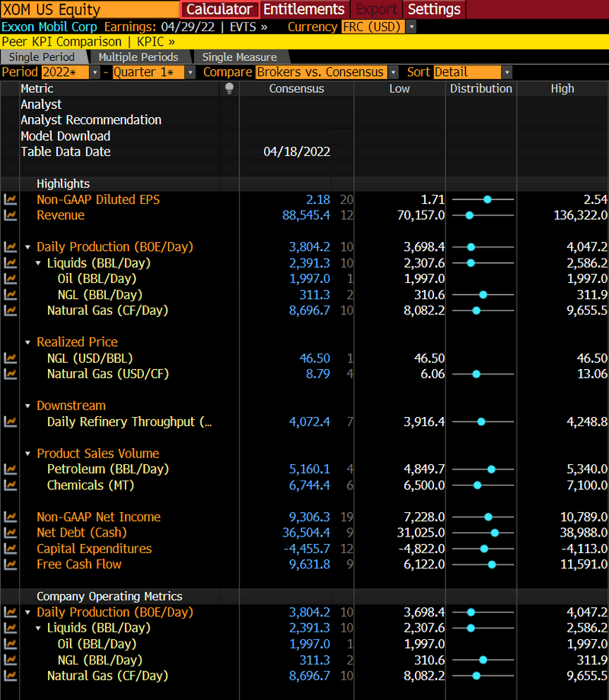
Task: Switch to the Multiple Periods tab
Action: click(x=138, y=57)
